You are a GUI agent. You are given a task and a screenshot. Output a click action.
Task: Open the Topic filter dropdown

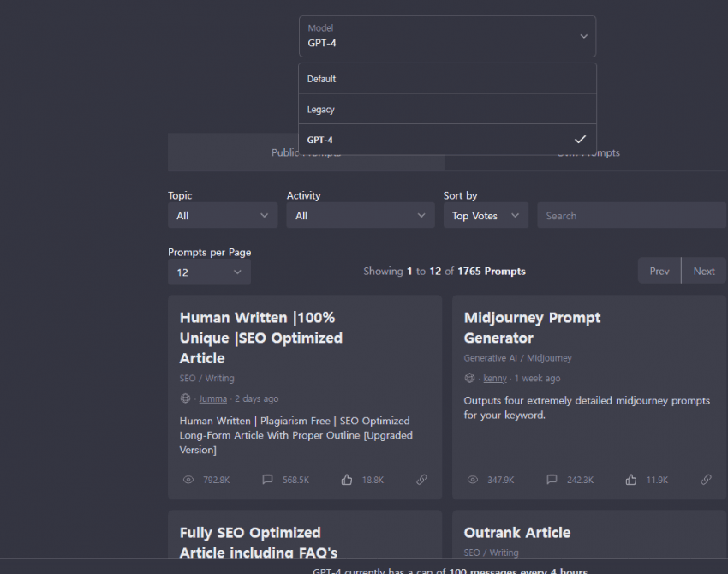[x=223, y=216]
